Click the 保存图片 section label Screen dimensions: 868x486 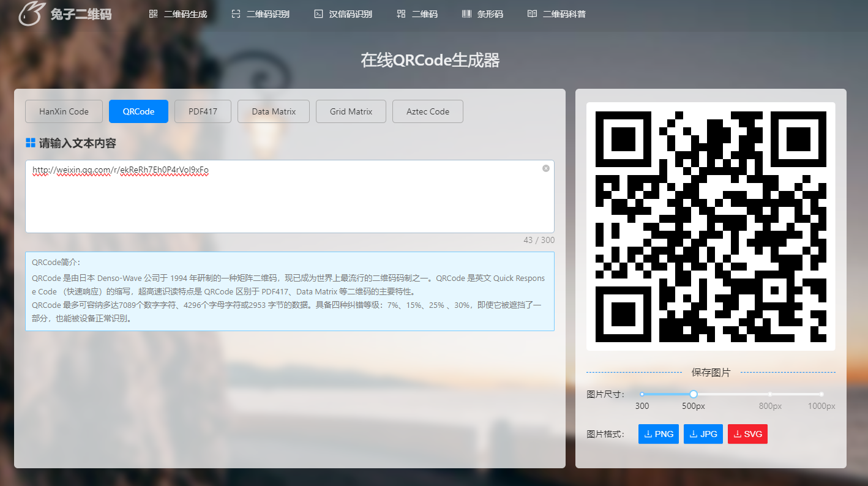click(x=711, y=372)
